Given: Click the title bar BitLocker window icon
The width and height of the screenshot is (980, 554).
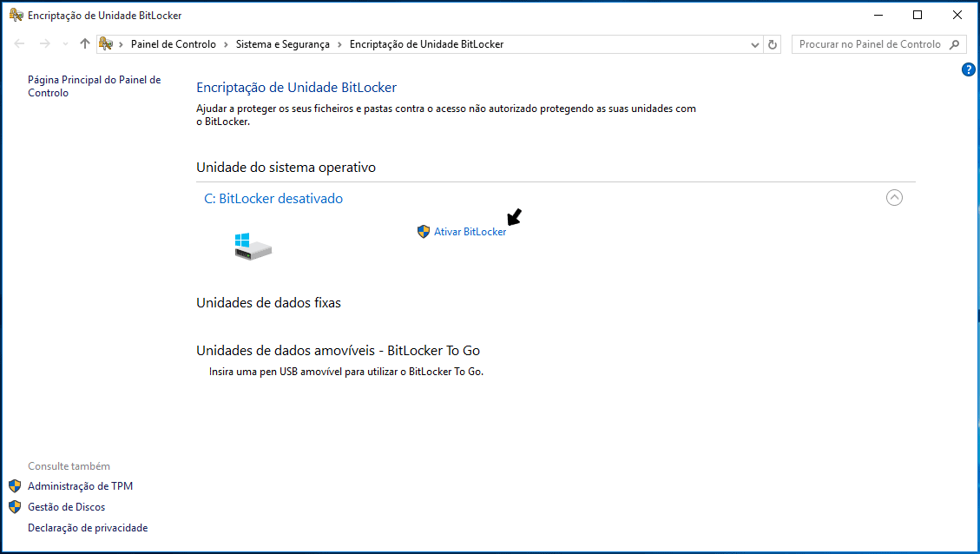Looking at the screenshot, I should click(x=16, y=15).
